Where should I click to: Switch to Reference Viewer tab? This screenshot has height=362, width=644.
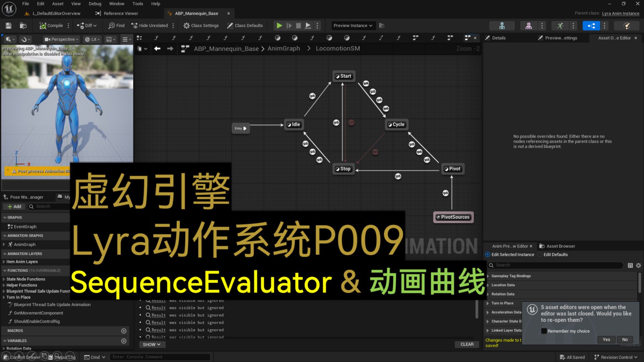[x=117, y=13]
